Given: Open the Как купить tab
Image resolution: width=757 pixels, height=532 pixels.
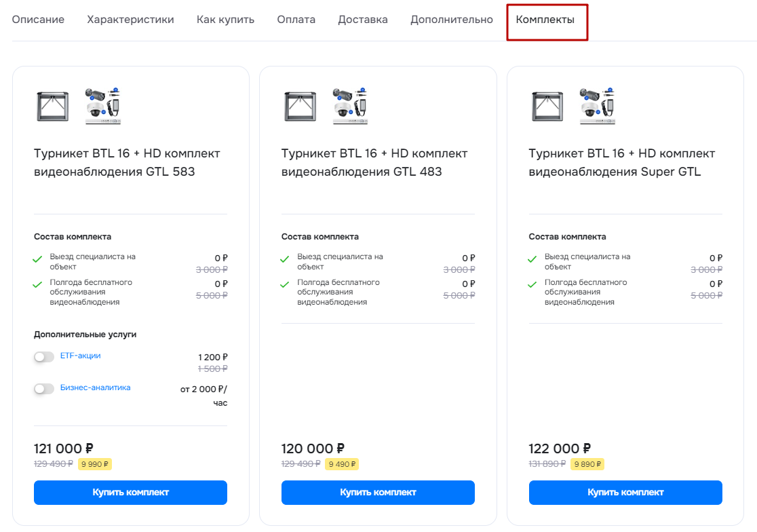Looking at the screenshot, I should [x=225, y=20].
